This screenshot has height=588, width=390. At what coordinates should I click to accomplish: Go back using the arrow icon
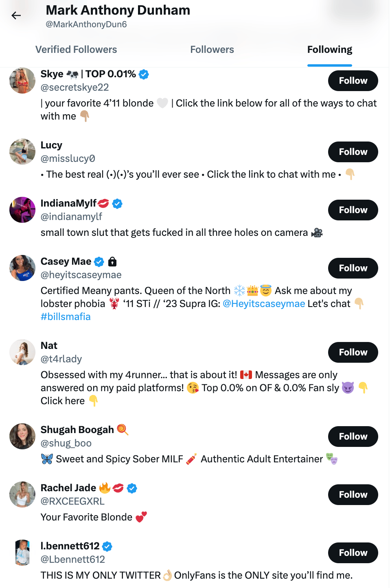16,15
